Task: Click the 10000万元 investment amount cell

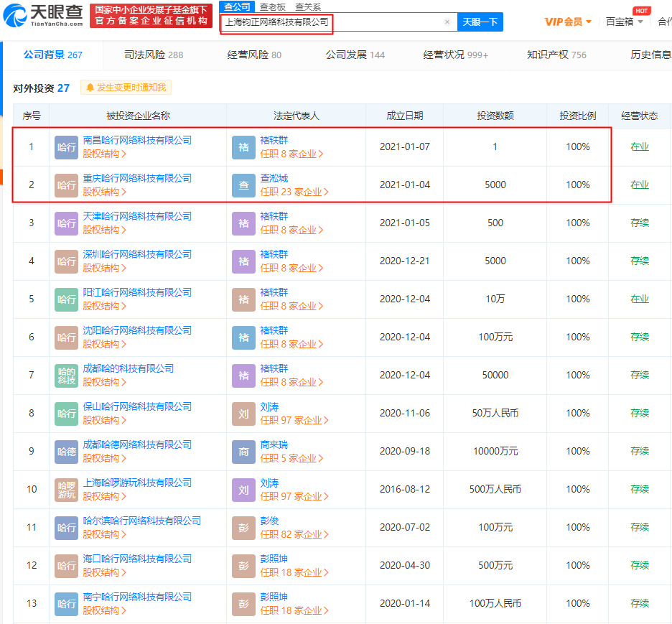Action: (x=495, y=451)
